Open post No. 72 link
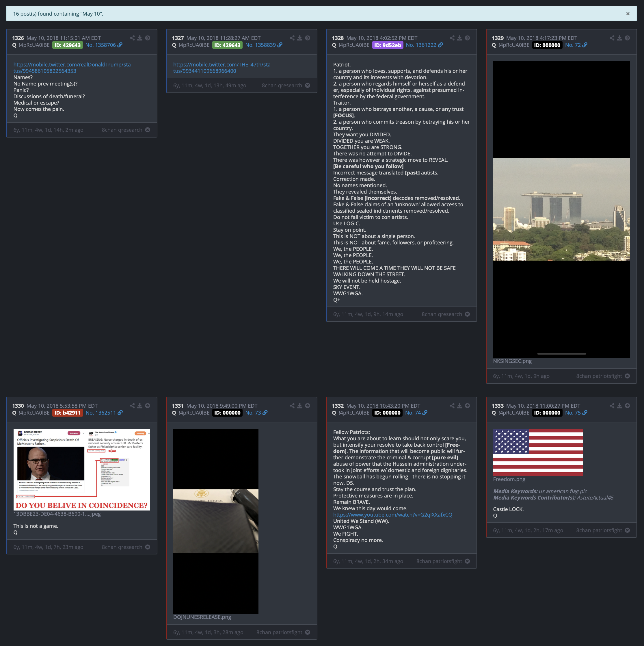 point(576,45)
